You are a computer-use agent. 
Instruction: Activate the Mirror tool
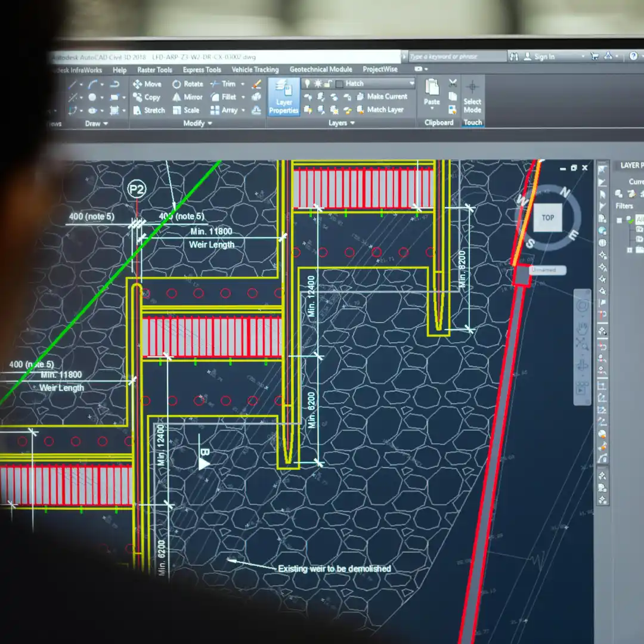(188, 97)
